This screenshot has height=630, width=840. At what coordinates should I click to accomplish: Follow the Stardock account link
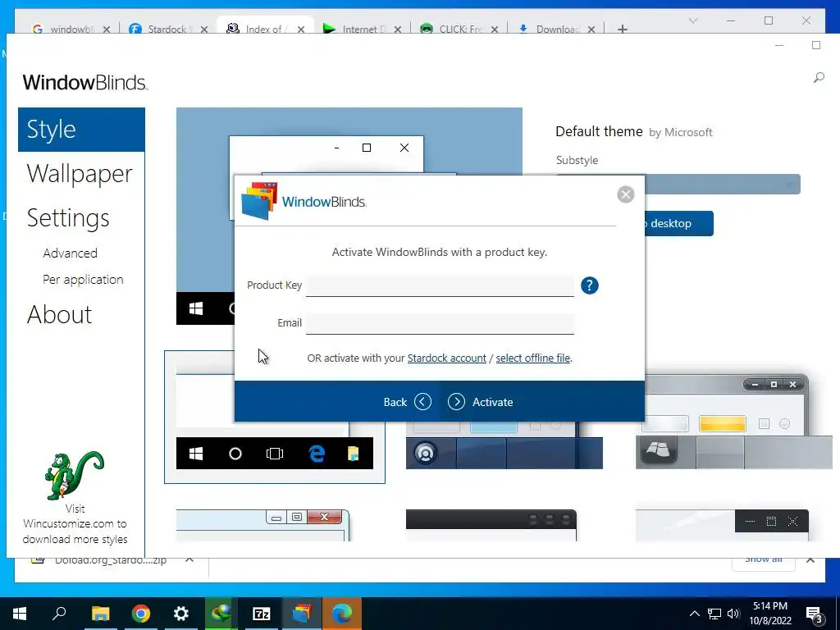pyautogui.click(x=447, y=358)
